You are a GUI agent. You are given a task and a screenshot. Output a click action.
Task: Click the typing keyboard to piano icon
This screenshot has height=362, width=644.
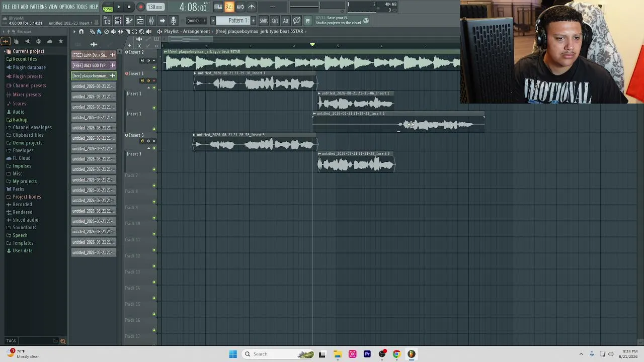point(218,7)
